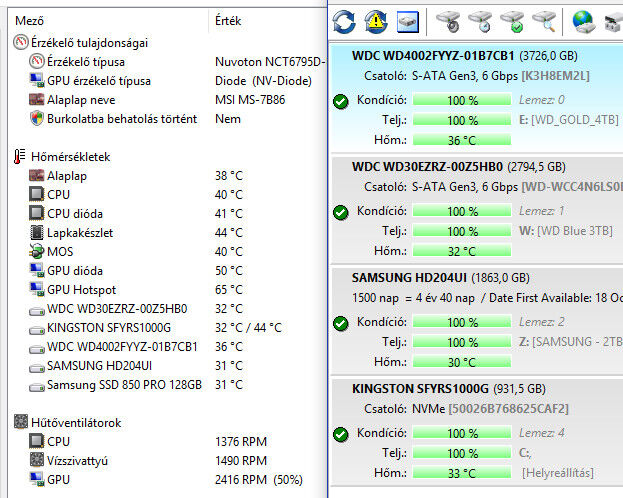Click the board icon beside Alaplap neve

(x=37, y=99)
